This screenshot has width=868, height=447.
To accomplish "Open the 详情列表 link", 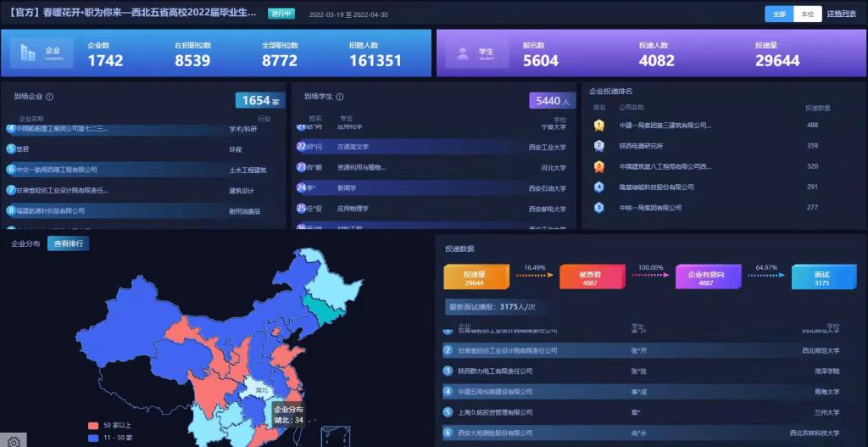I will [842, 14].
